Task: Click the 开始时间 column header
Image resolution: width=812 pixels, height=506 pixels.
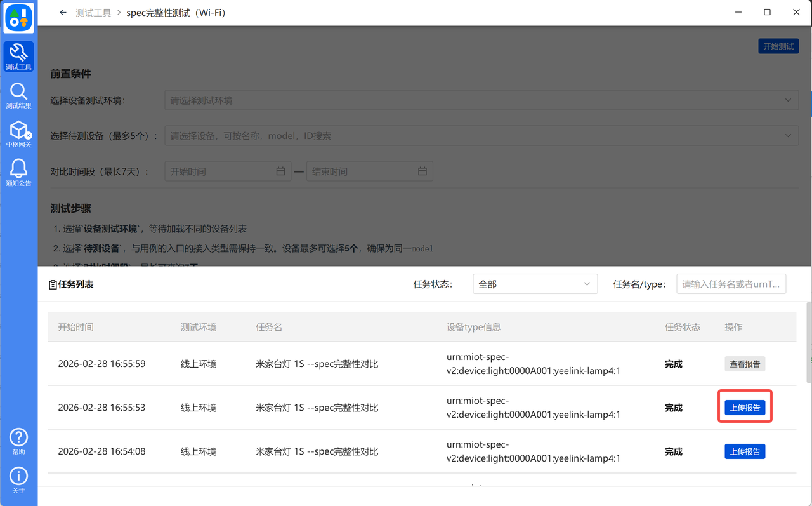Action: [x=75, y=327]
